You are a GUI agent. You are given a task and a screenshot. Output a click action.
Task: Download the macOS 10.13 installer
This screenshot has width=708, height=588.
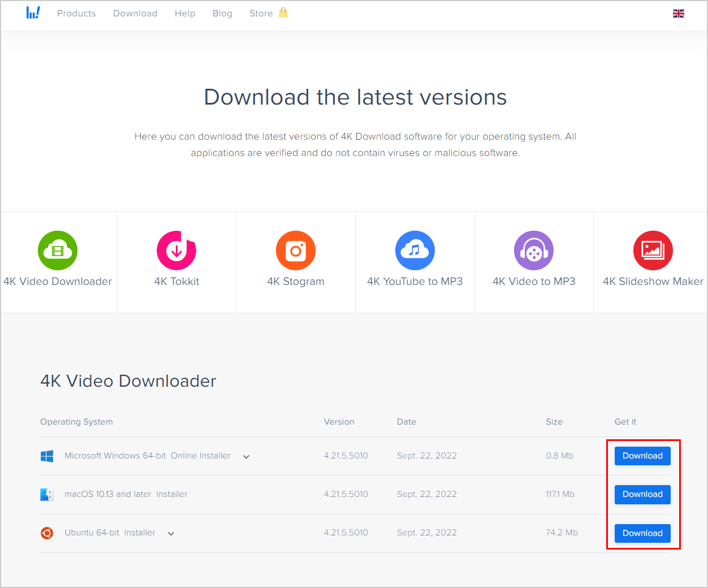point(642,494)
